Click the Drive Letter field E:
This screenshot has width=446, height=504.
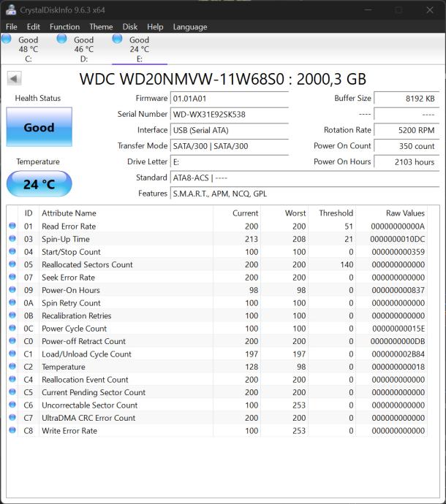230,162
